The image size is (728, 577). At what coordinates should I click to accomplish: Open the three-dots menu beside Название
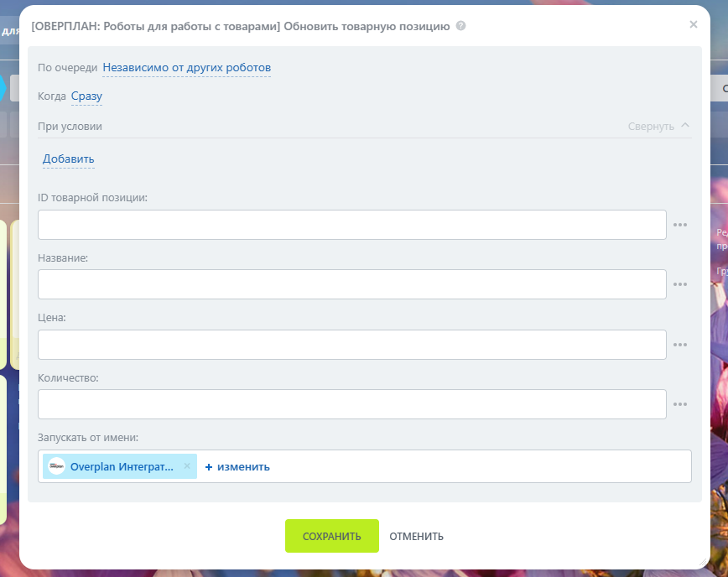tap(680, 284)
